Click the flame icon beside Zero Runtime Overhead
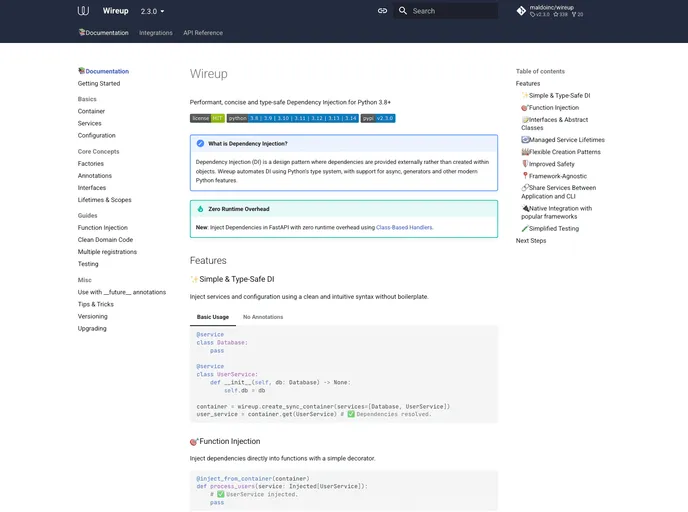The image size is (688, 512). coord(200,209)
